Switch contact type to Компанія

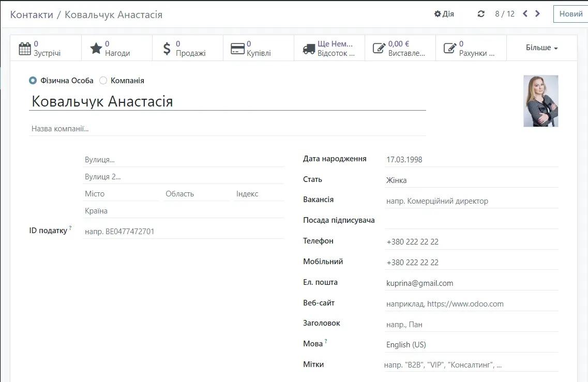(103, 80)
